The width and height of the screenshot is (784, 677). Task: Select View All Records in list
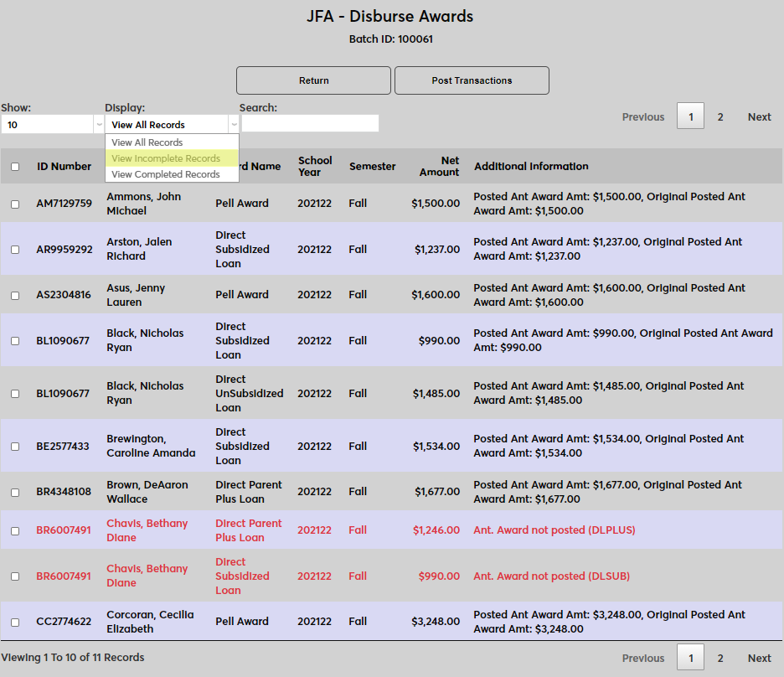point(147,142)
